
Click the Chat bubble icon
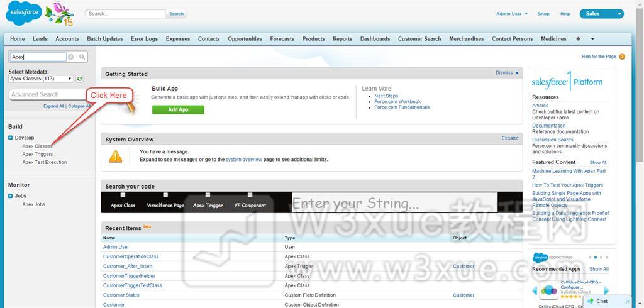pos(591,301)
